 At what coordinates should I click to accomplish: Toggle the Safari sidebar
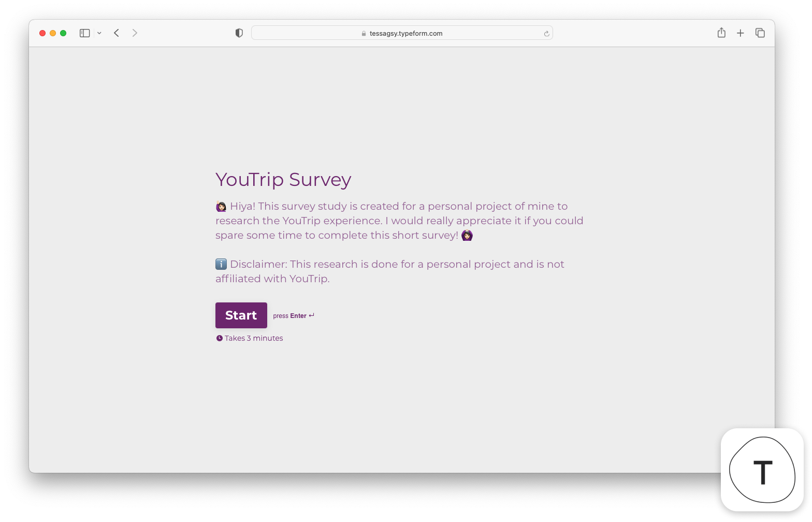pos(84,33)
